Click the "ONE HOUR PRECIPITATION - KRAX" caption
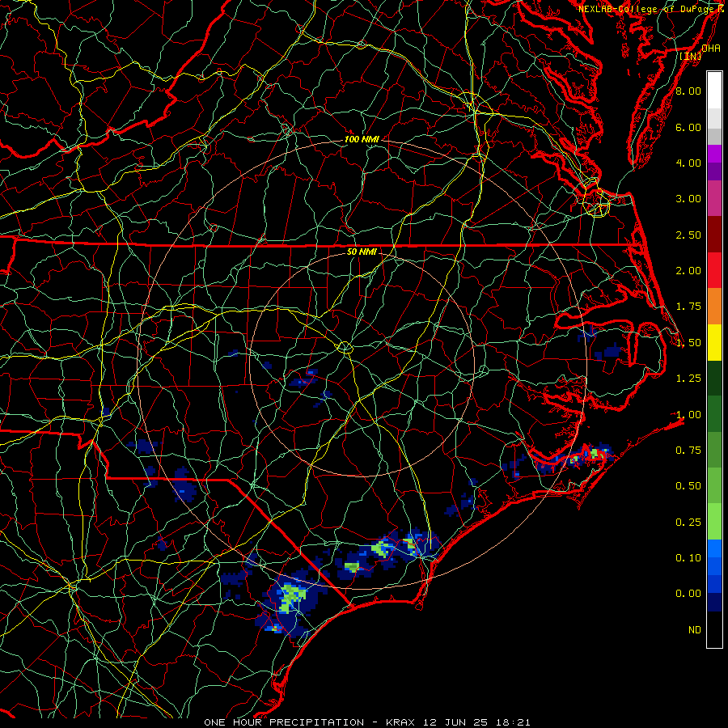The width and height of the screenshot is (728, 728). [311, 722]
